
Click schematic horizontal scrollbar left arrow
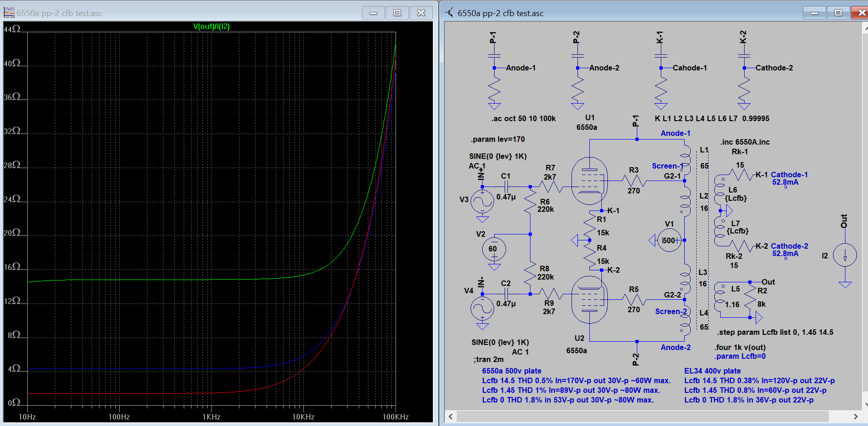pyautogui.click(x=451, y=416)
